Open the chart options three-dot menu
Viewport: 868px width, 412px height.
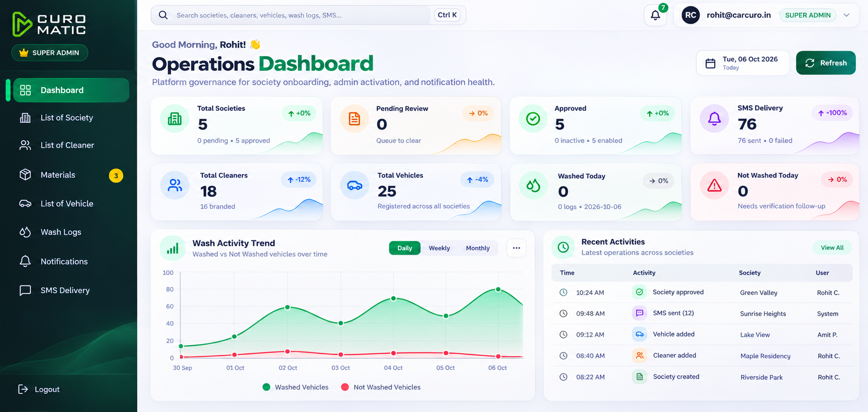[x=516, y=248]
